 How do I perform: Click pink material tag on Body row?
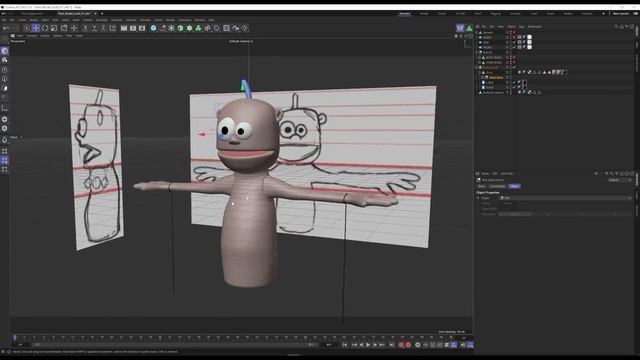click(558, 72)
